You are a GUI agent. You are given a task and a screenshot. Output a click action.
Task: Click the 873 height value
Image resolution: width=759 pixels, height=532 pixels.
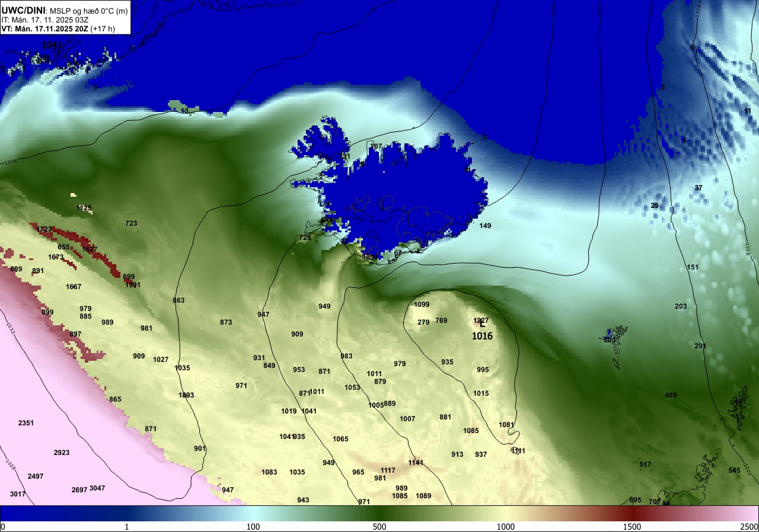point(226,322)
